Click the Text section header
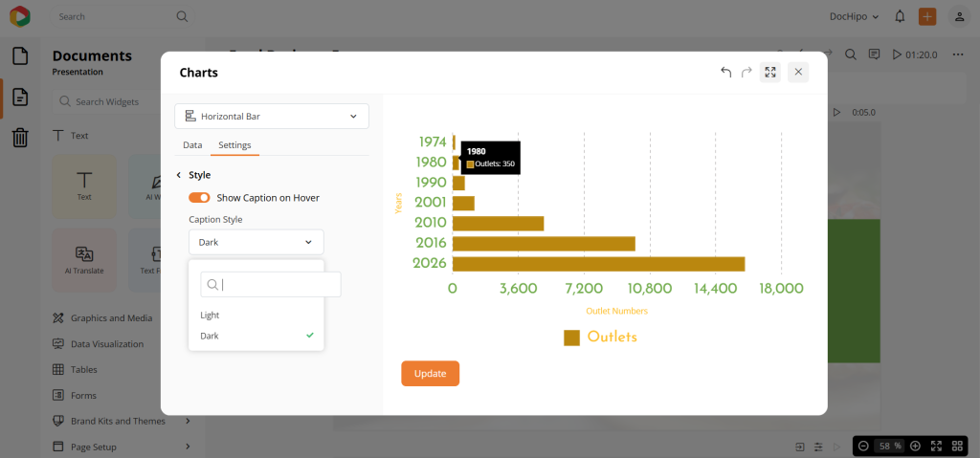The width and height of the screenshot is (980, 458). (x=71, y=136)
